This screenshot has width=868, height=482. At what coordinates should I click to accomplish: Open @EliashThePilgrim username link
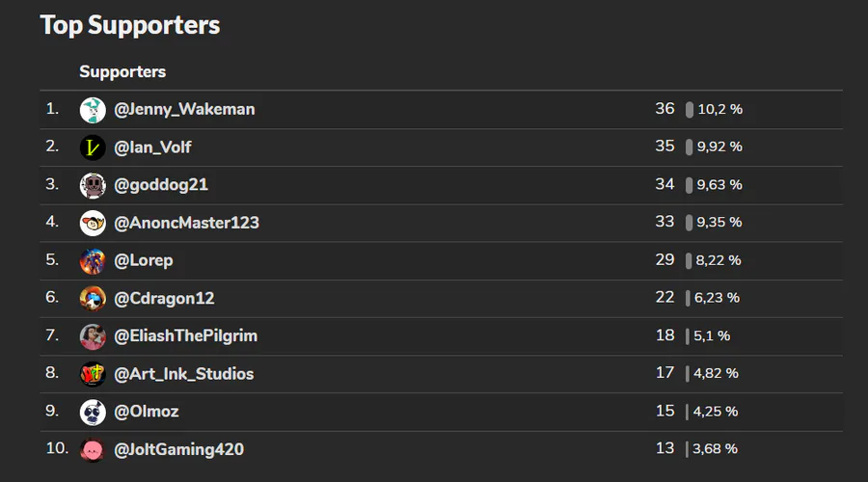pos(185,335)
